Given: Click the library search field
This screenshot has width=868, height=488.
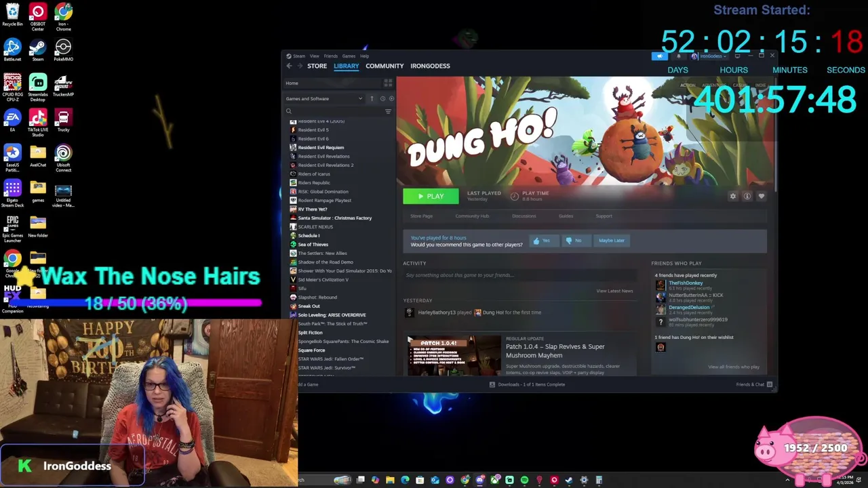Looking at the screenshot, I should (334, 111).
